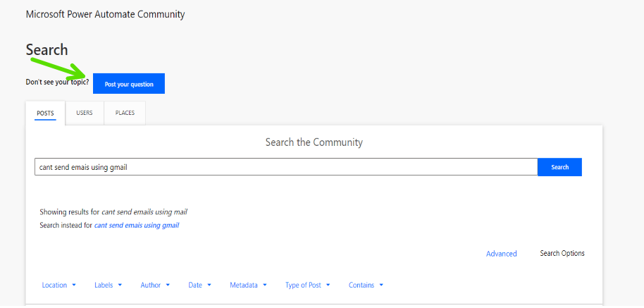Click Microsoft Power Automate Community title
Screen dimensions: 644x308
point(105,14)
